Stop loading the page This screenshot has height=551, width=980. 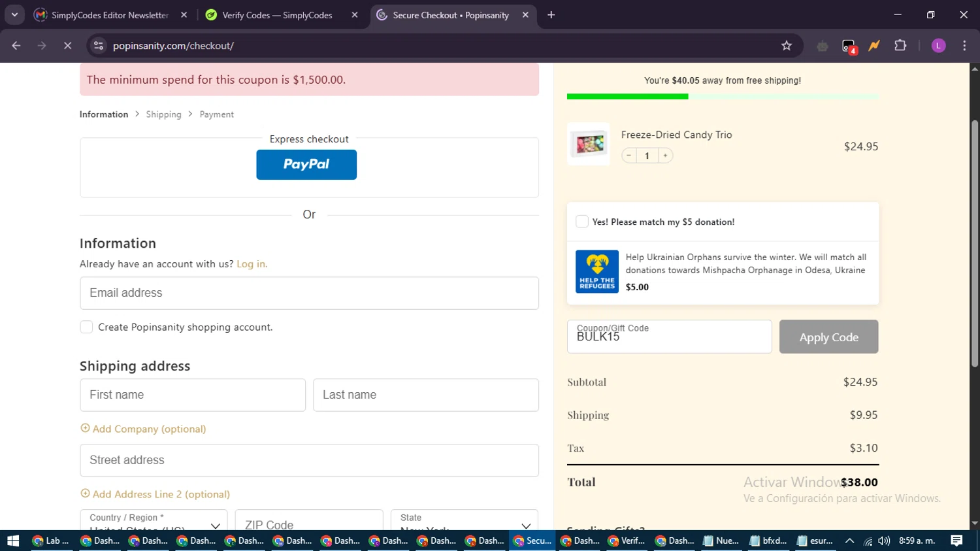click(67, 46)
